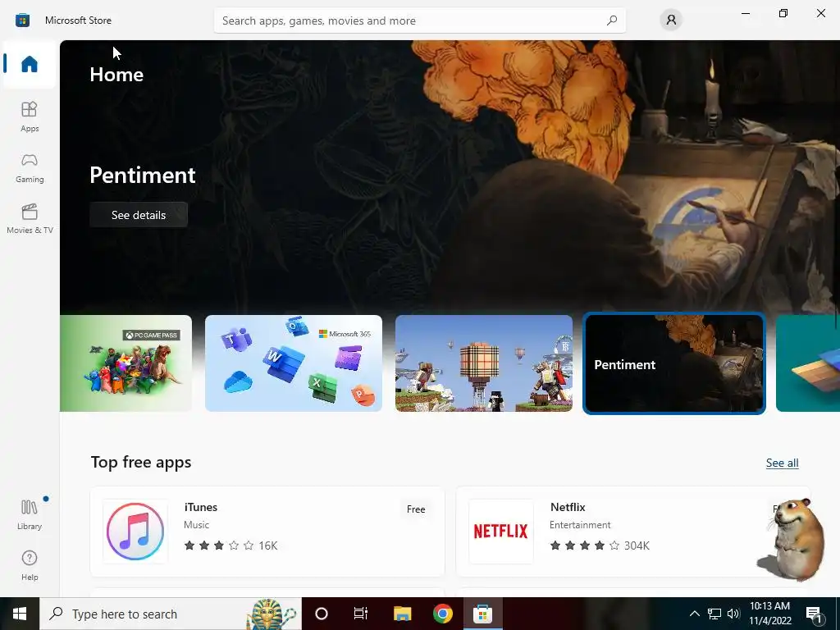Click Entertainment category under Netflix

580,525
